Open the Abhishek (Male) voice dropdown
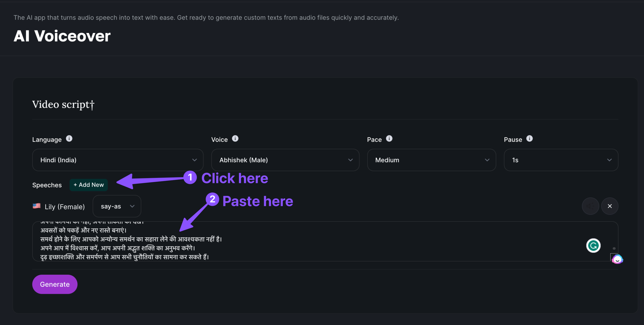 click(x=285, y=160)
